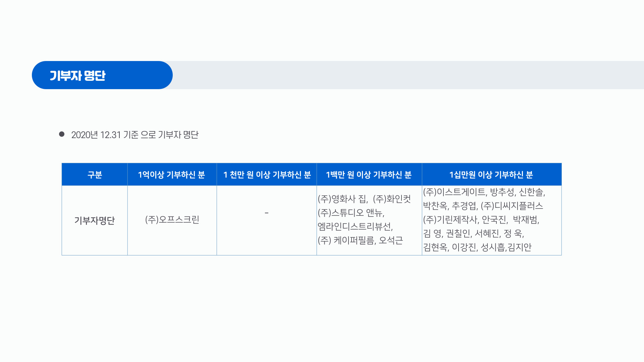This screenshot has height=362, width=644.
Task: Click the (주) 케이퍼필름, 오석근 line
Action: coord(360,240)
